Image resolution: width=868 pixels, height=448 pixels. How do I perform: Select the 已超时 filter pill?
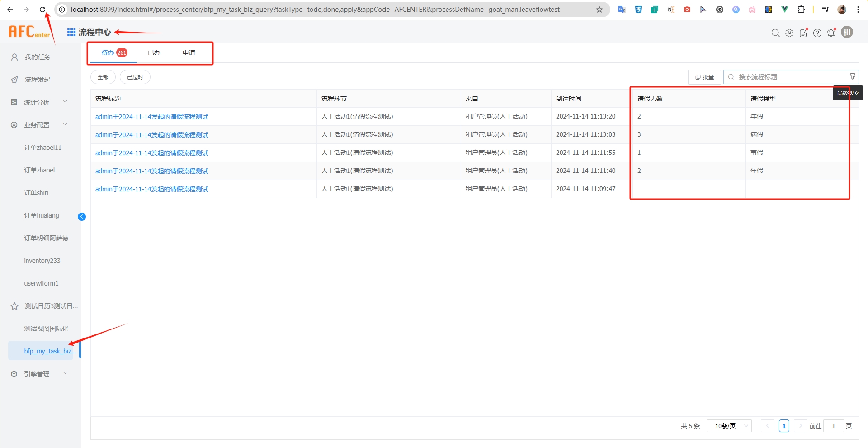(x=135, y=77)
